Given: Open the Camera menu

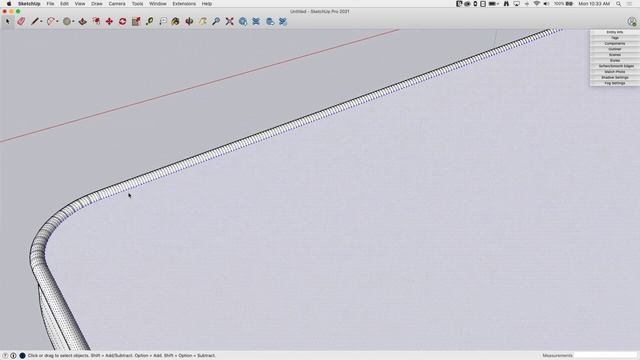Looking at the screenshot, I should (x=117, y=4).
